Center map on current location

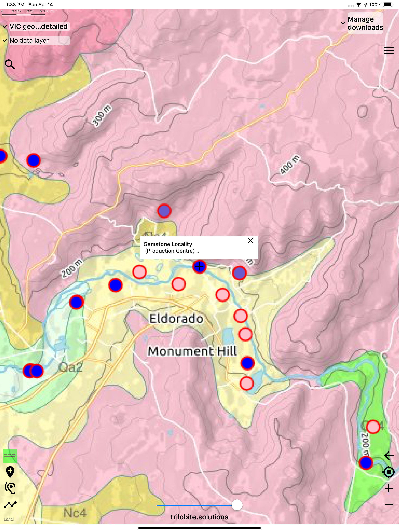coord(389,472)
